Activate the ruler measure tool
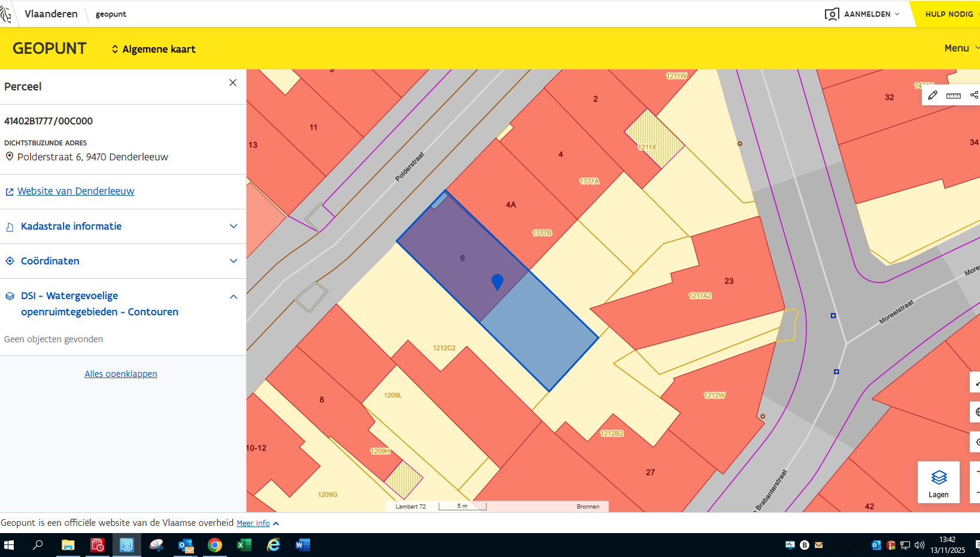Screen dimensions: 980x557 click(953, 95)
